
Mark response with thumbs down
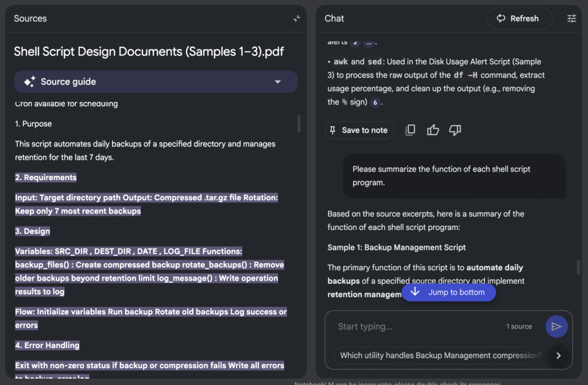coord(455,130)
